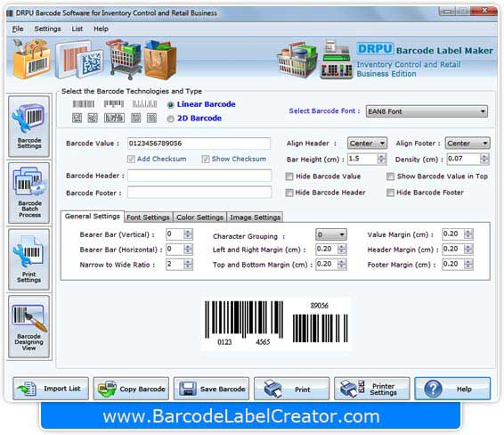Viewport: 504px width, 435px height.
Task: Open Printer Settings button
Action: tap(372, 389)
